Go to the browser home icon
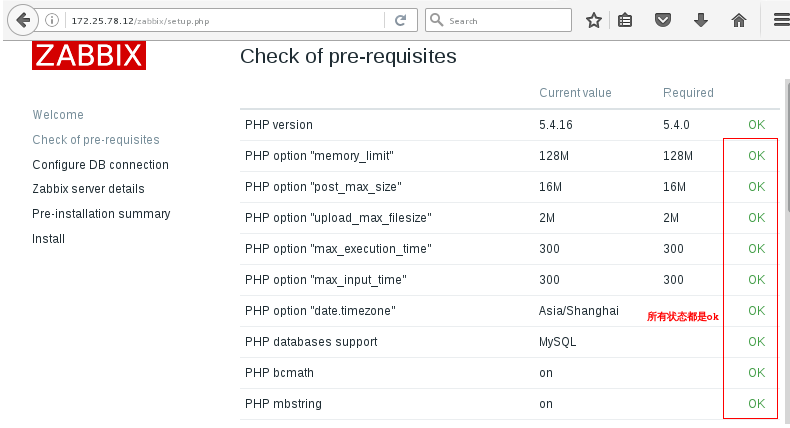 [x=739, y=20]
